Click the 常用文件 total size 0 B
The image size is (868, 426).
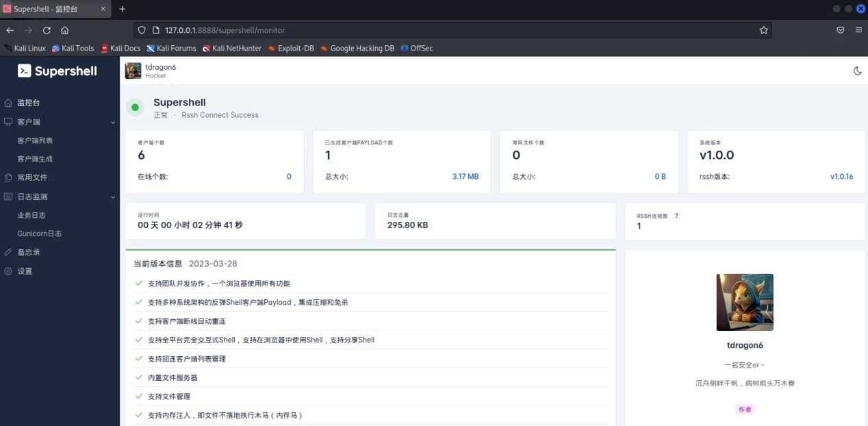(660, 177)
